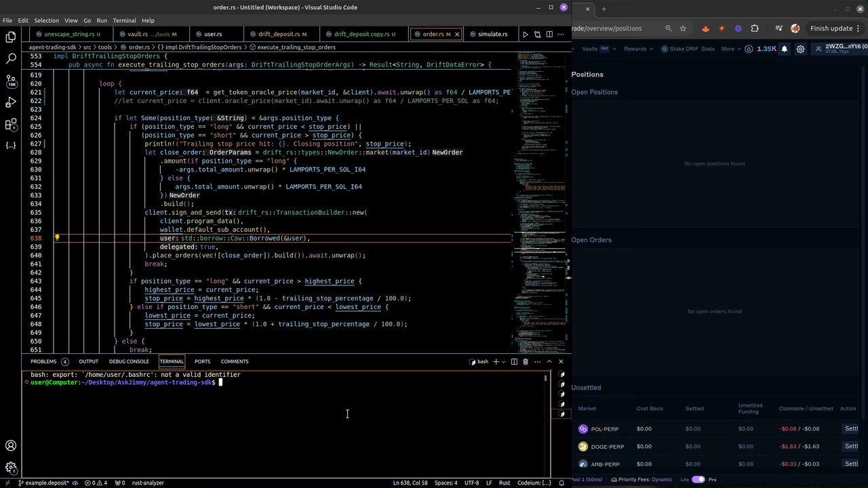
Task: Expand the More navigation dropdown
Action: point(731,49)
